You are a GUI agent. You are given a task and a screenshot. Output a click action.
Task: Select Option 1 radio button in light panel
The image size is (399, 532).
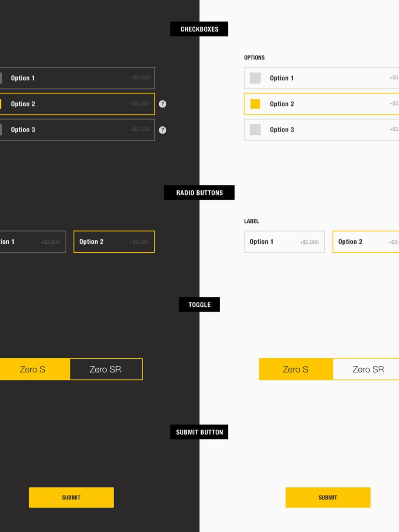[284, 242]
